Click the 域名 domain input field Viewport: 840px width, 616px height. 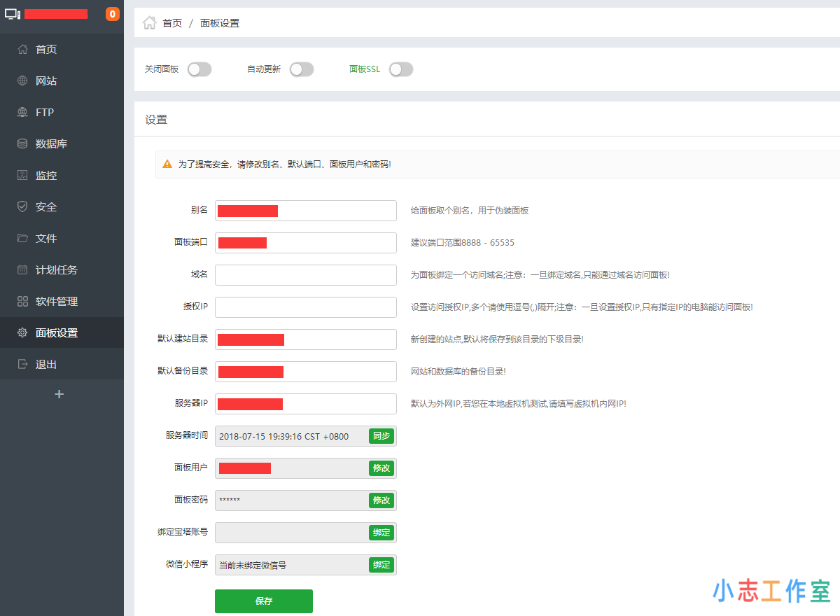[x=306, y=274]
